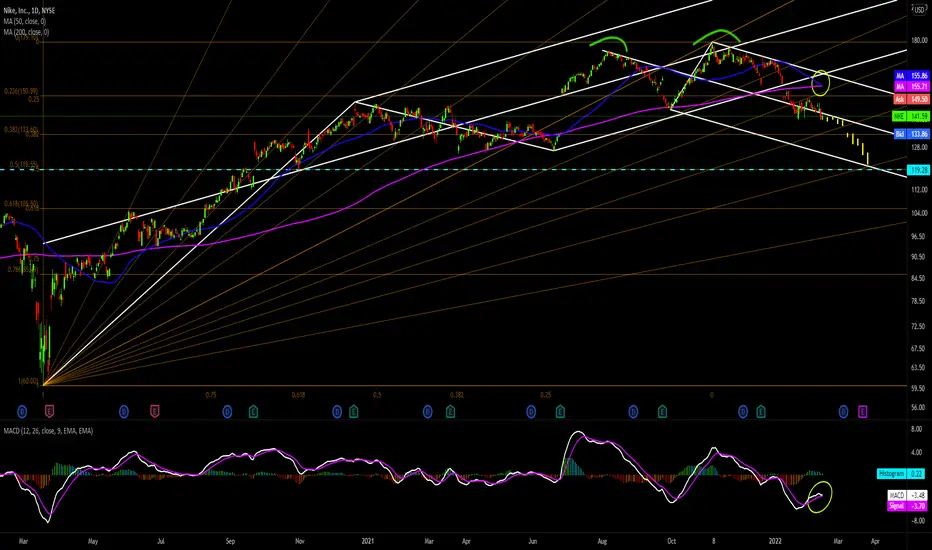This screenshot has height=550, width=932.
Task: Open the green E marker just before 2022
Action: (x=760, y=411)
